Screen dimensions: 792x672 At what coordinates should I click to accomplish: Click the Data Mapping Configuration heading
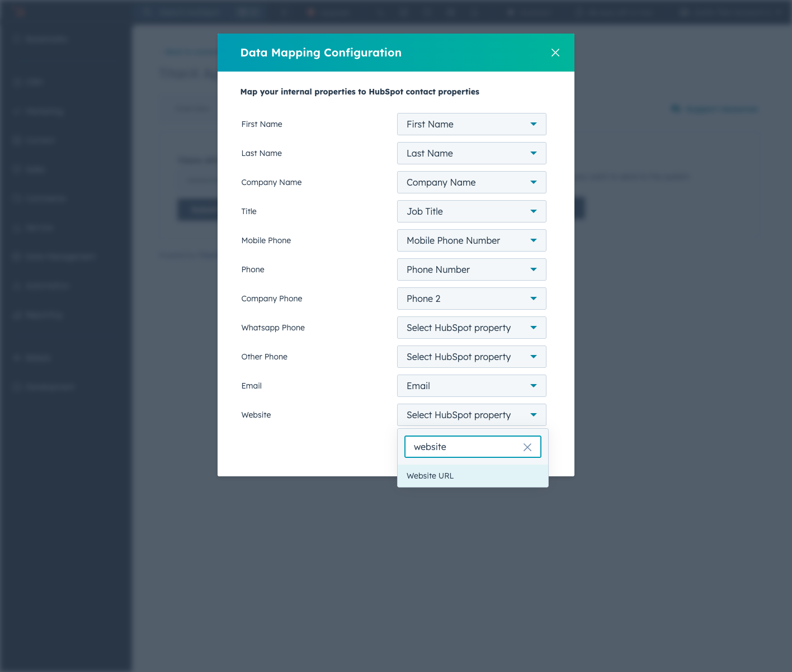tap(321, 53)
